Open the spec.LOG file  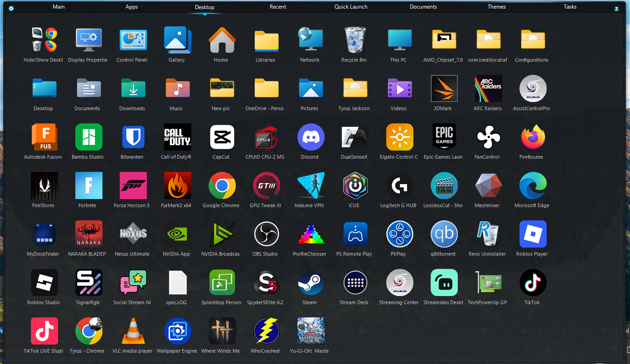pos(177,283)
